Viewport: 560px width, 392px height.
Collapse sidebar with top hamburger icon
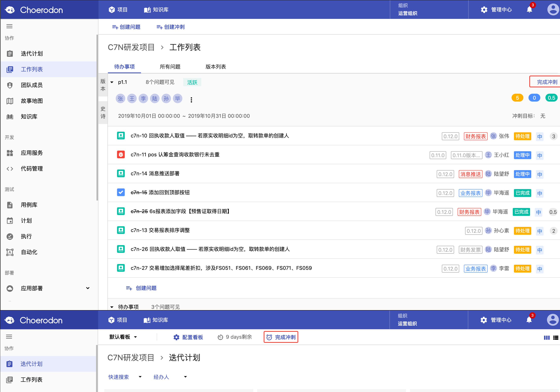9,26
